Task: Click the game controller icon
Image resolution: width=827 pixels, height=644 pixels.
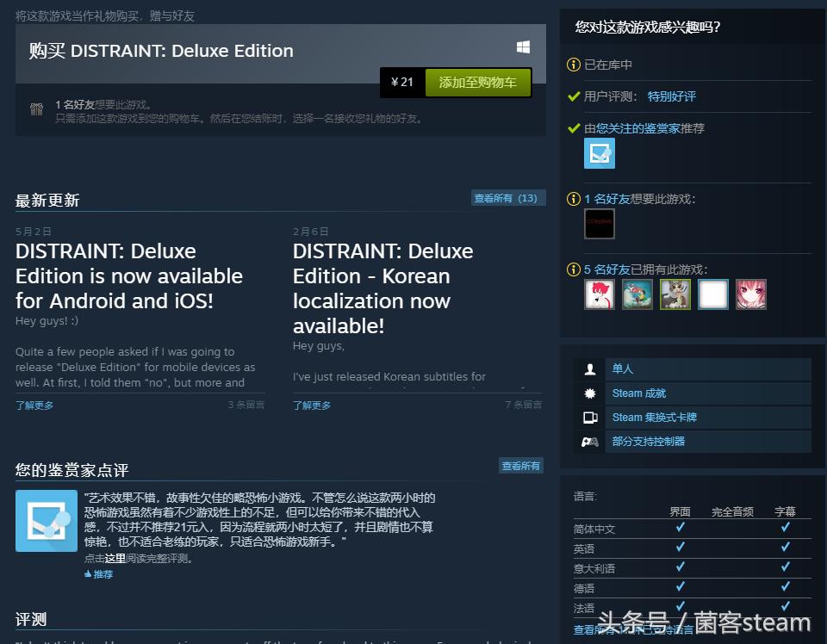Action: (589, 442)
